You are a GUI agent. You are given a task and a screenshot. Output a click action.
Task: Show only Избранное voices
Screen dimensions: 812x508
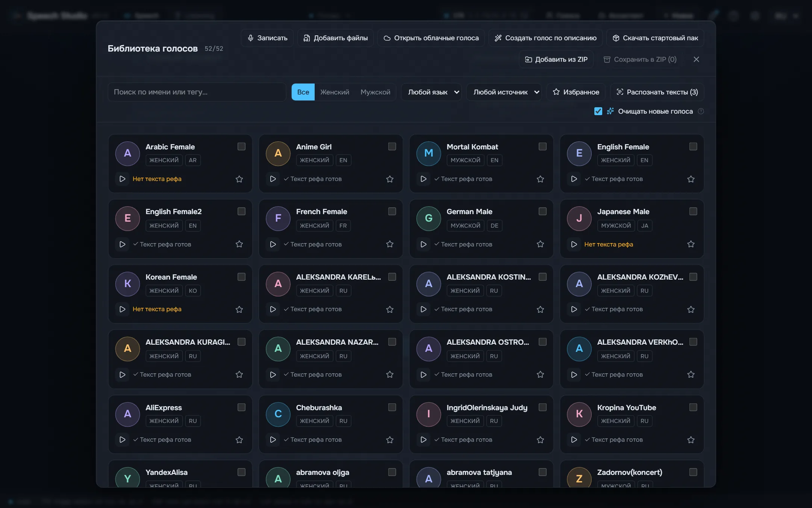pos(576,92)
